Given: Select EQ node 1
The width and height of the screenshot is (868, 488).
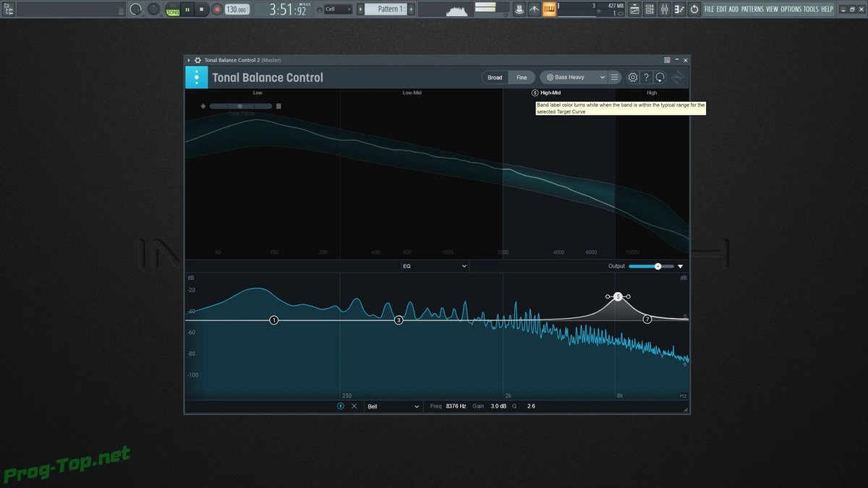Looking at the screenshot, I should 274,320.
